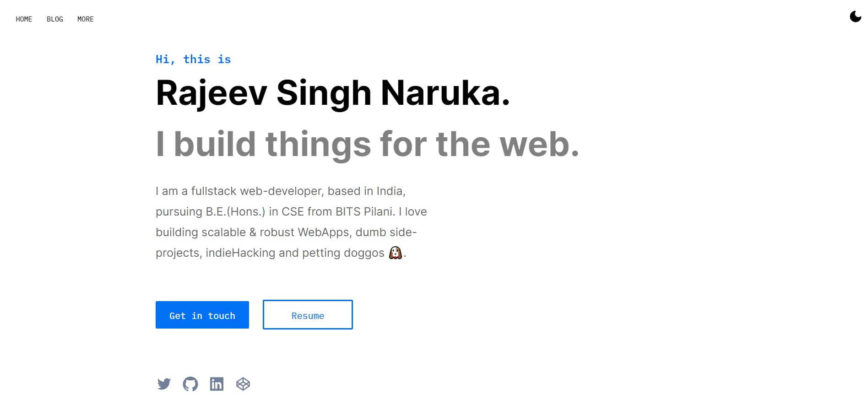
Task: Click the "Rajeev Singh Naruka." heading
Action: coord(333,93)
